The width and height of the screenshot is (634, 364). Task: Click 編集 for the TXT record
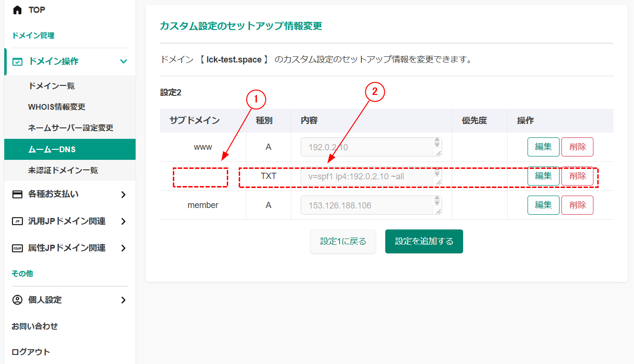tap(543, 176)
